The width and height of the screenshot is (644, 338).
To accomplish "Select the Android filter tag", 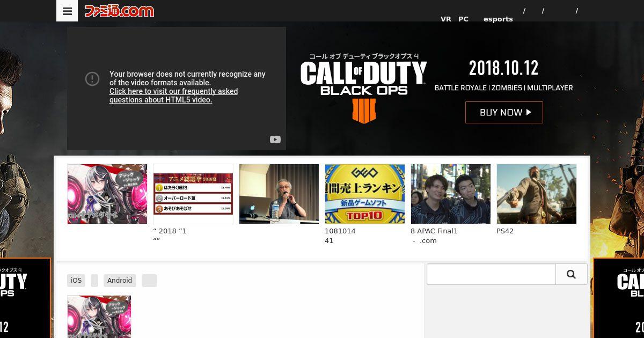I will point(120,281).
